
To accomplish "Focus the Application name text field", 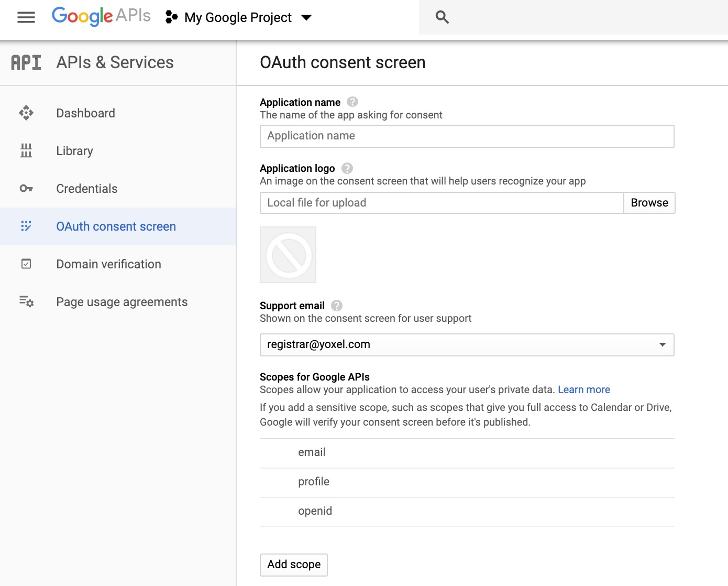I will pyautogui.click(x=467, y=136).
